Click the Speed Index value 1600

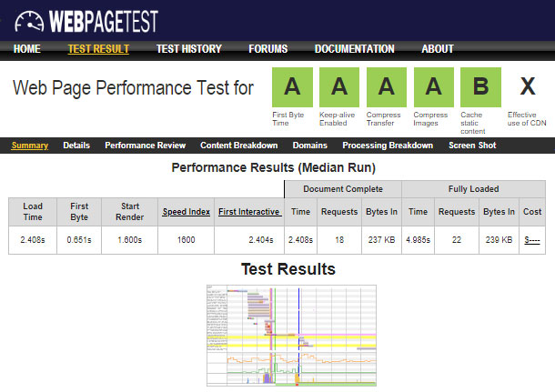click(x=187, y=240)
